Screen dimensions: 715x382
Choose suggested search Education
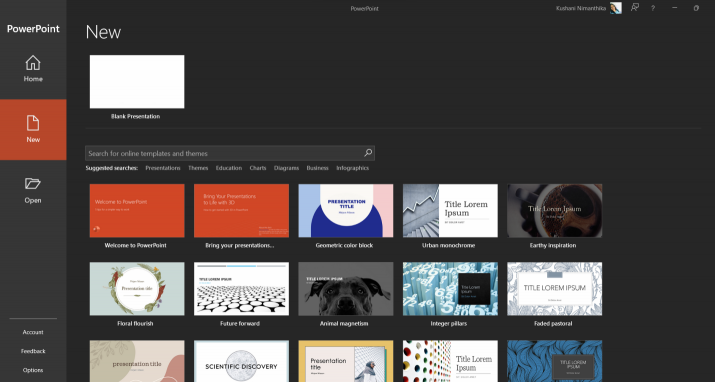click(x=228, y=168)
